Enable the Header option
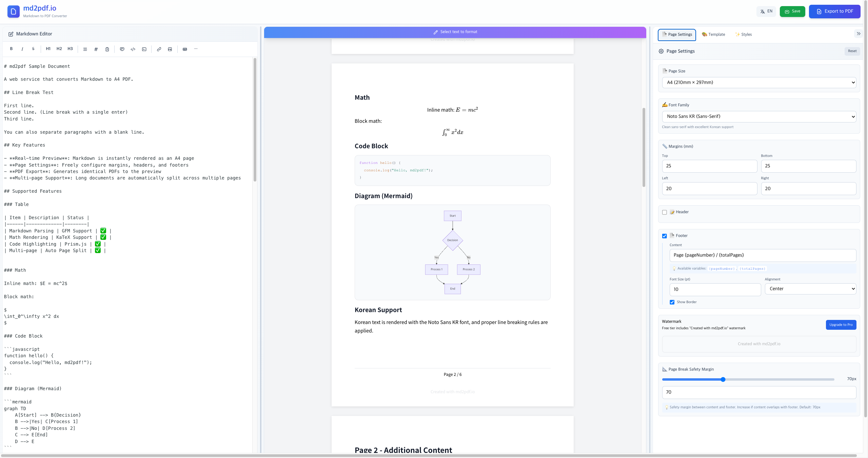Screen dimensions: 868x458 pyautogui.click(x=665, y=212)
